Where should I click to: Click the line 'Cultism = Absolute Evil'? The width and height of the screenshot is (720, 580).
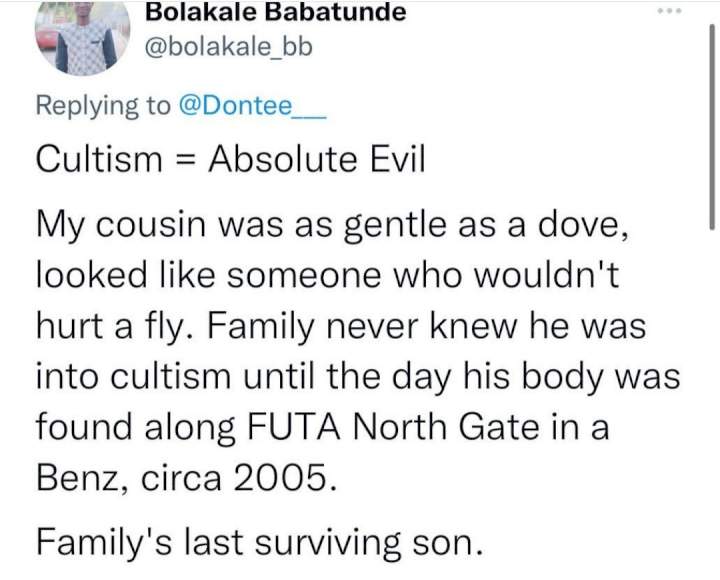(231, 159)
